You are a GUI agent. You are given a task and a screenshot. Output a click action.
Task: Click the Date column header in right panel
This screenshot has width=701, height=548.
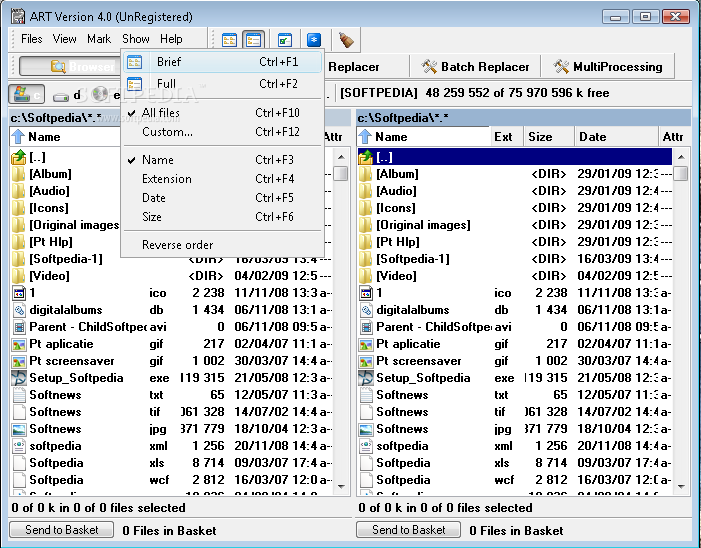click(x=617, y=136)
